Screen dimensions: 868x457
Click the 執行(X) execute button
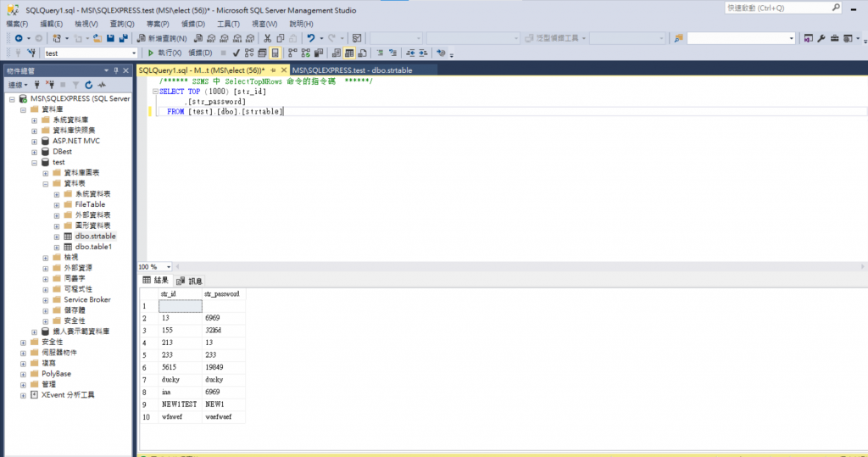[x=164, y=53]
